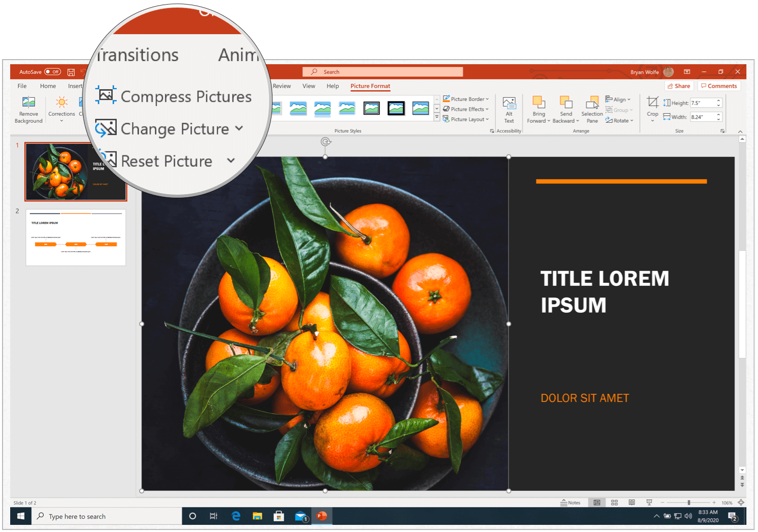
Task: Click the PowerPoint taskbar icon
Action: 322,516
